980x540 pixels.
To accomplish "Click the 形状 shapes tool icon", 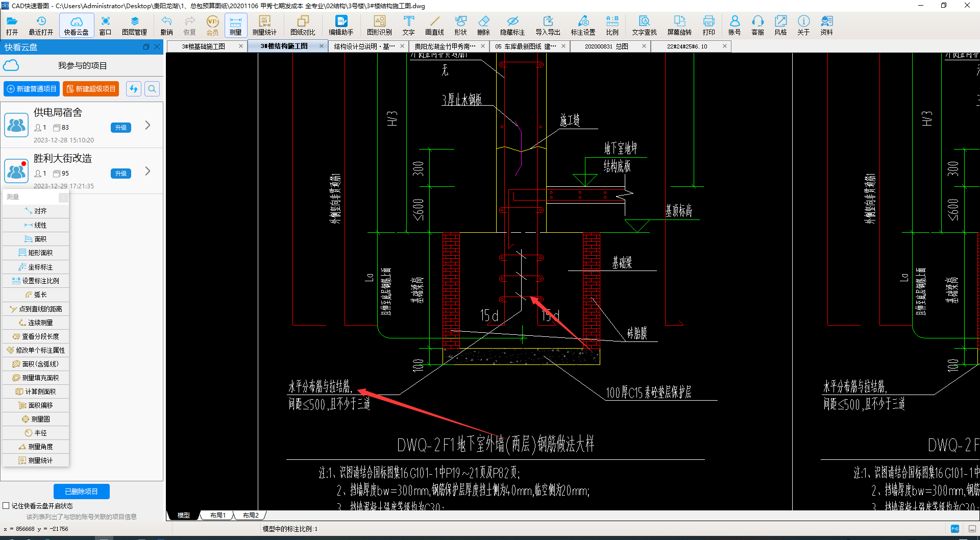I will click(x=460, y=25).
